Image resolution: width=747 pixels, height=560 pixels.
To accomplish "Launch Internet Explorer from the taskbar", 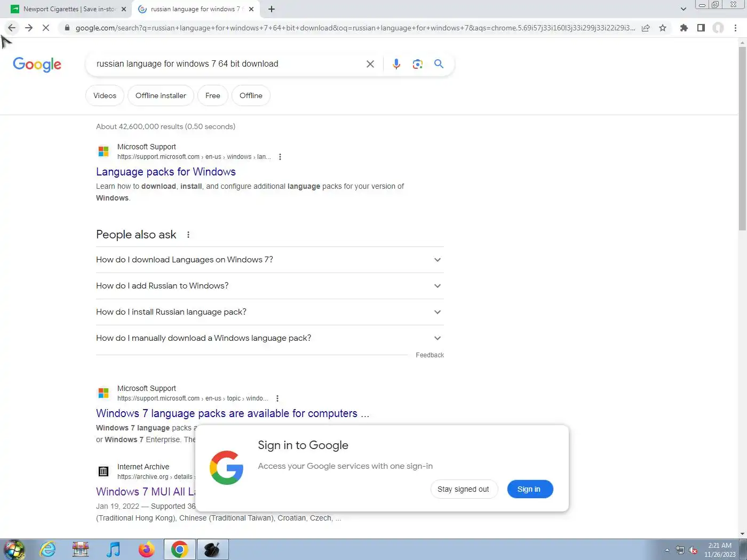I will [x=48, y=549].
